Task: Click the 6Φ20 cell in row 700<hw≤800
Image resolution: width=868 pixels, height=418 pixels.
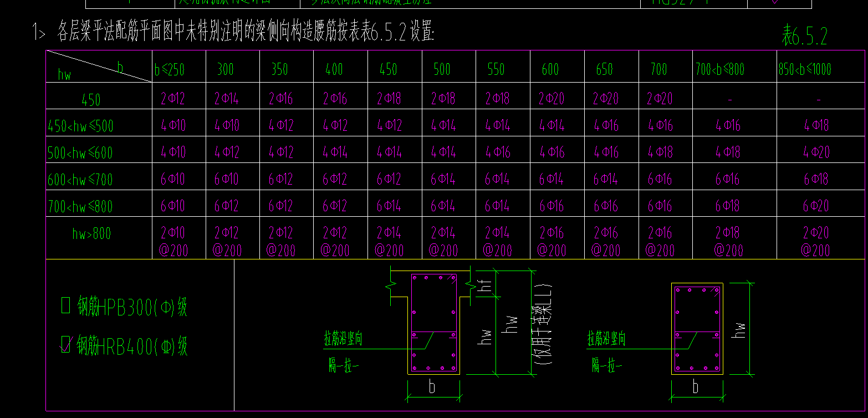Action: pyautogui.click(x=816, y=206)
